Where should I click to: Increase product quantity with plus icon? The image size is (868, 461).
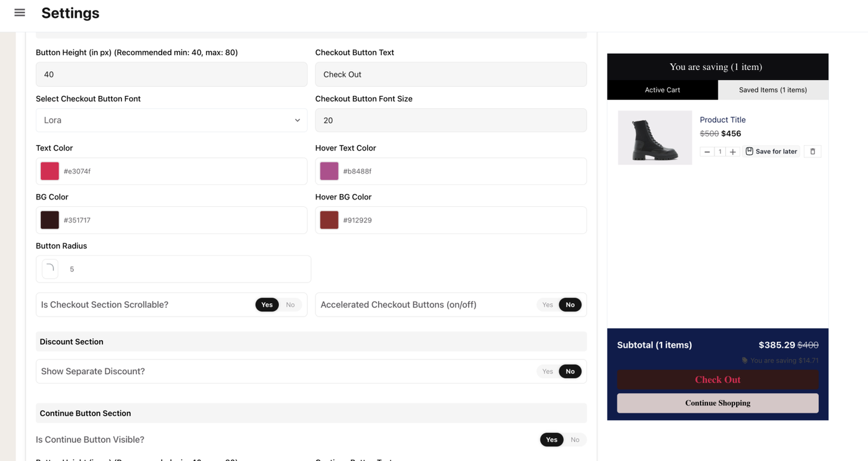pos(733,152)
